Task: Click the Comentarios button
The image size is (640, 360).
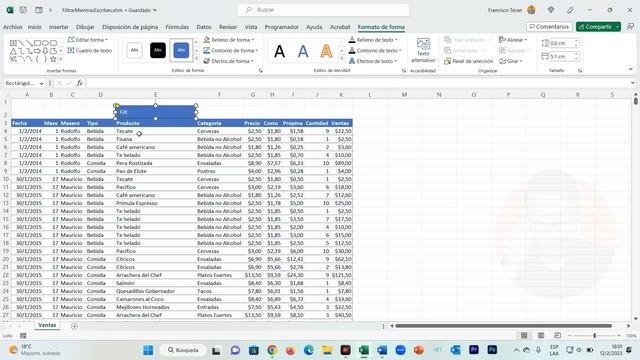Action: tap(549, 27)
